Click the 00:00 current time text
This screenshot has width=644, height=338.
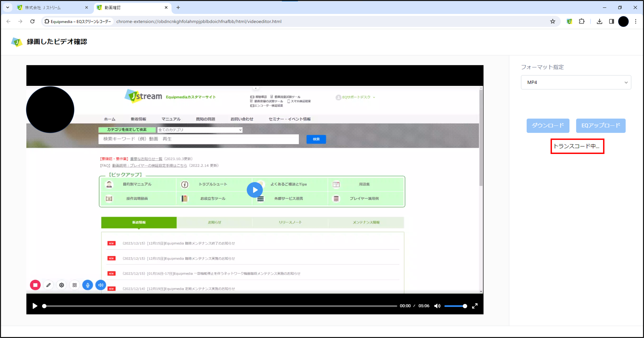tap(405, 306)
